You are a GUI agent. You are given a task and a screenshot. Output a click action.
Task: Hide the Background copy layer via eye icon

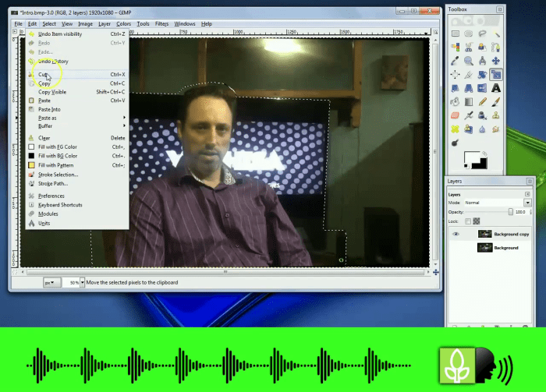[x=456, y=234]
